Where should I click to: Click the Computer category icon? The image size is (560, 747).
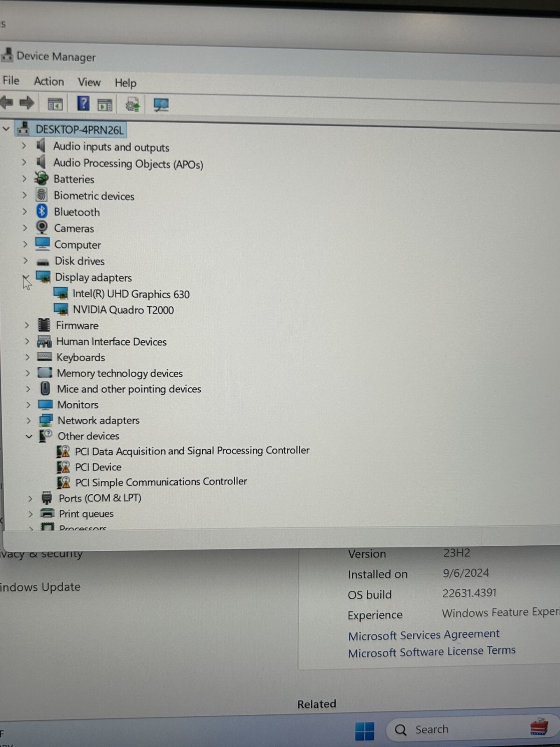42,244
